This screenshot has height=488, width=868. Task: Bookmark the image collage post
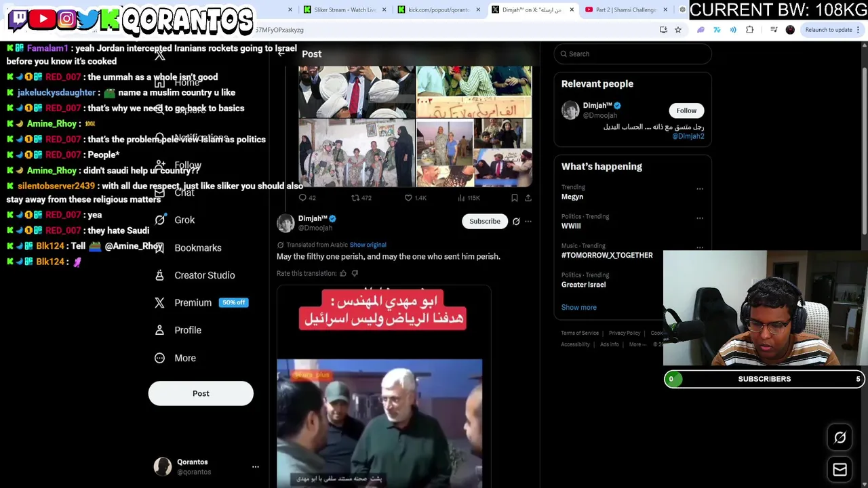[x=515, y=198]
